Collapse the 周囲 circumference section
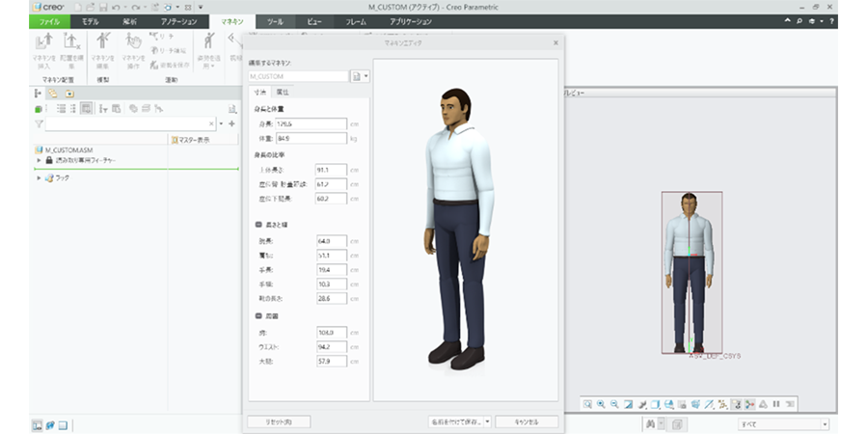This screenshot has height=434, width=868. coord(257,315)
